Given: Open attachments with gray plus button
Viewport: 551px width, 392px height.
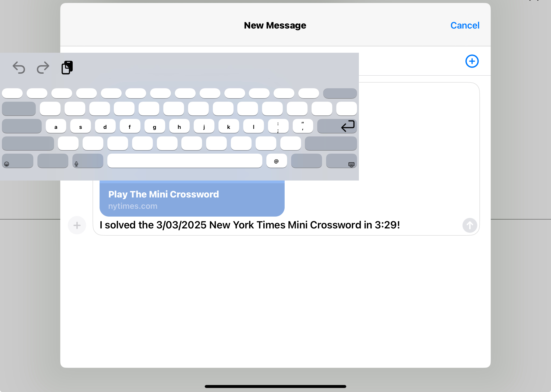Looking at the screenshot, I should (77, 225).
